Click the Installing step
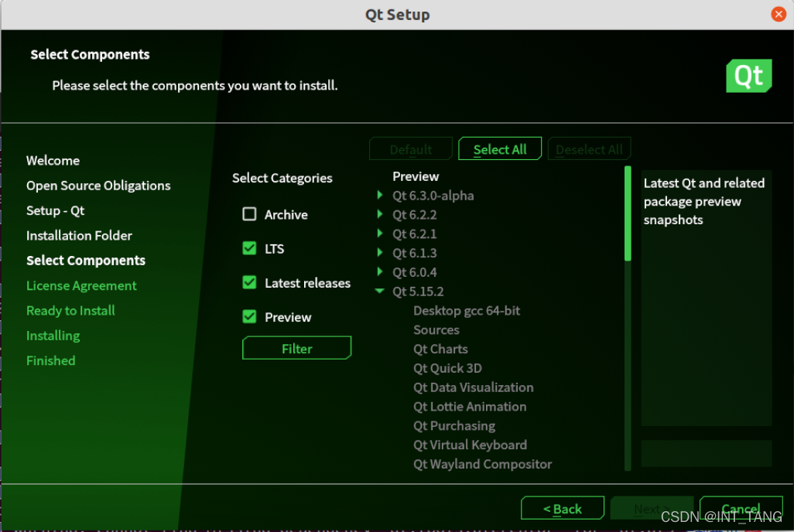Image resolution: width=794 pixels, height=532 pixels. click(x=53, y=335)
